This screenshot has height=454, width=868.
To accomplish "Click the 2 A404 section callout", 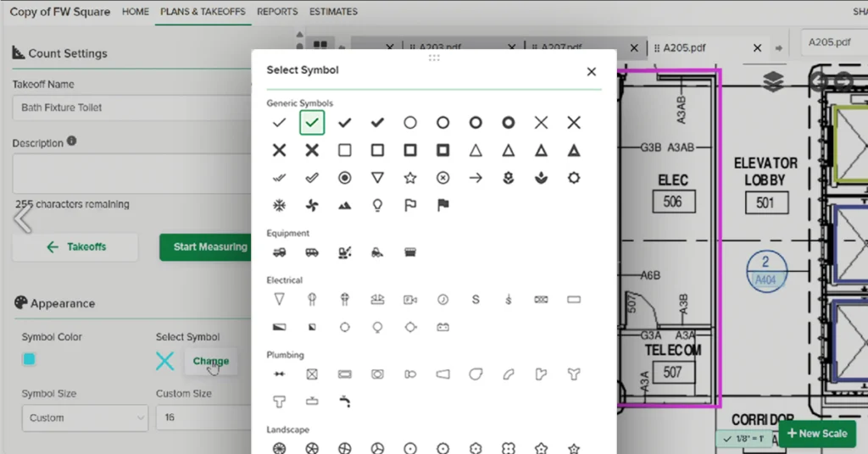I will click(x=766, y=271).
